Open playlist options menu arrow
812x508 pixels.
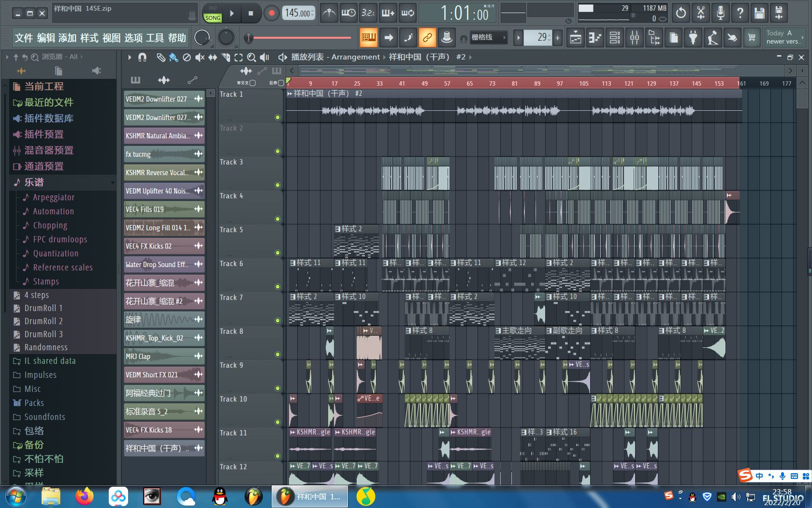pos(130,58)
